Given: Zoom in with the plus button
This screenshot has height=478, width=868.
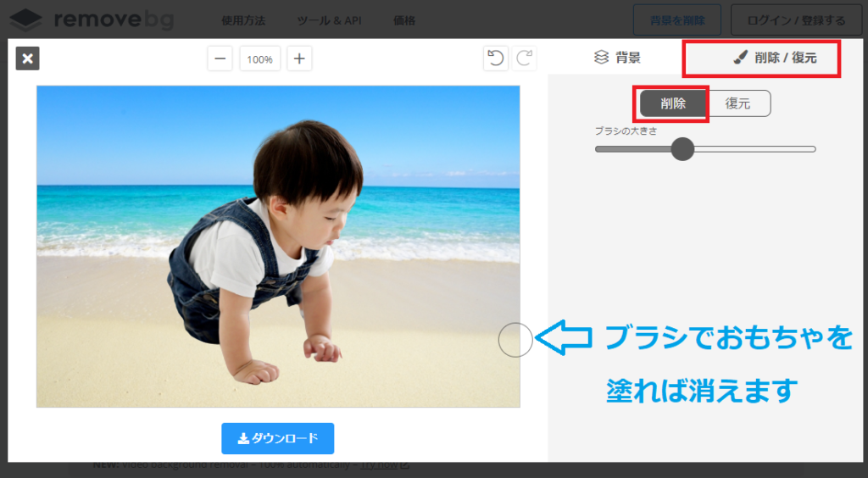Looking at the screenshot, I should 299,59.
